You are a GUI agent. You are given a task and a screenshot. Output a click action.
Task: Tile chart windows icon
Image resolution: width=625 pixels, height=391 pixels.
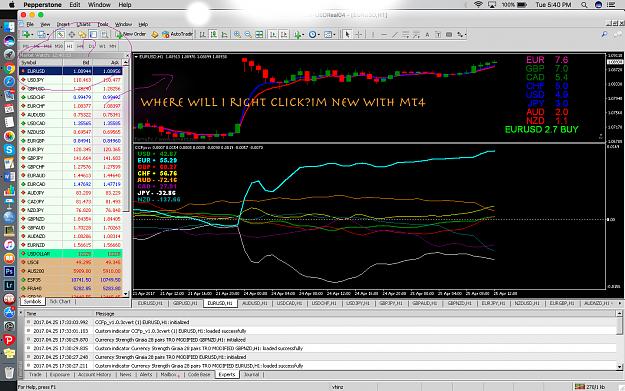tap(259, 35)
